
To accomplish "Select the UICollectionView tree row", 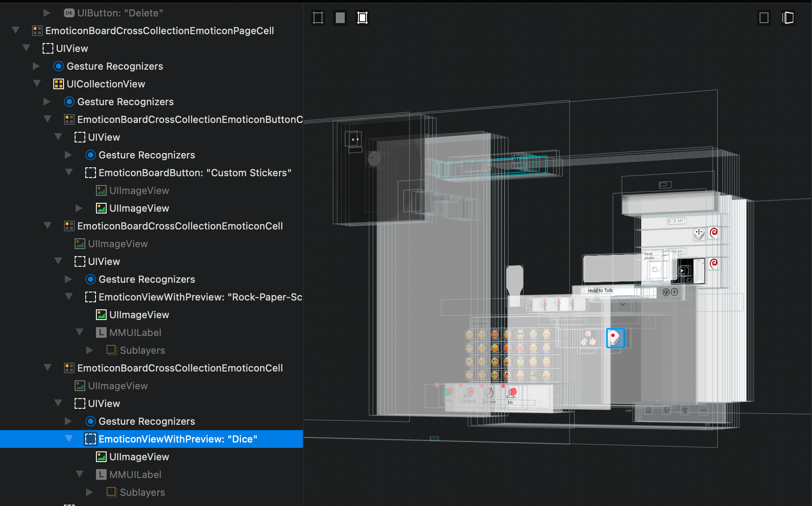I will coord(151,84).
